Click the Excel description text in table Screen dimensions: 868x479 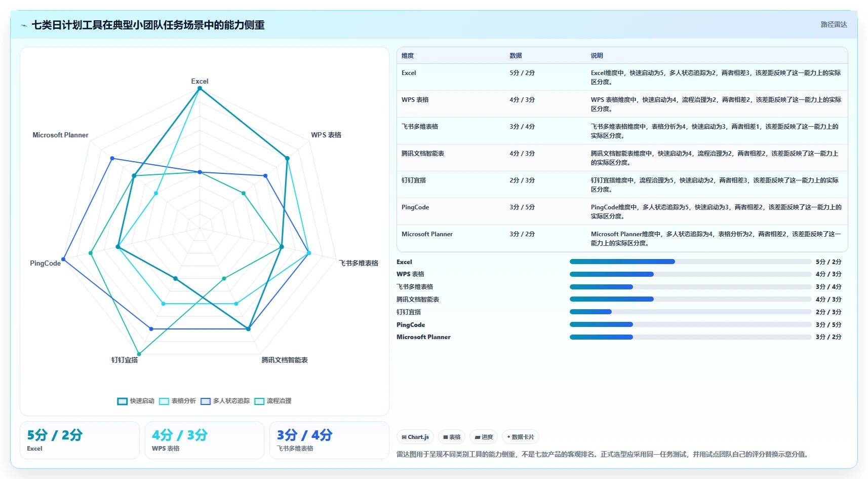[716, 78]
